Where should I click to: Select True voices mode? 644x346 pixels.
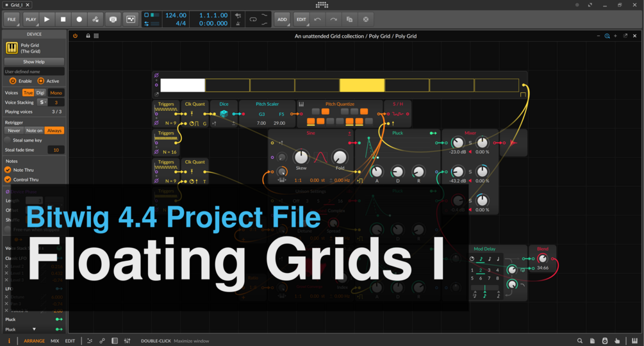28,93
